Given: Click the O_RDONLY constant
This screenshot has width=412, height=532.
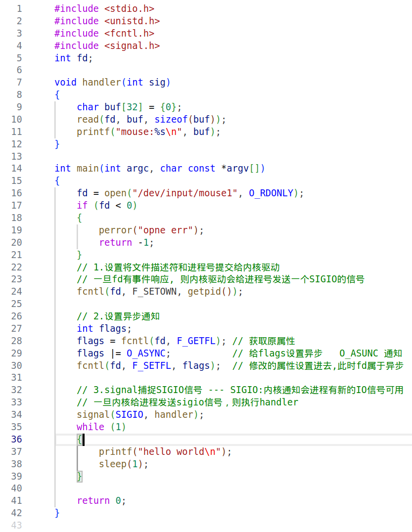Looking at the screenshot, I should point(271,193).
